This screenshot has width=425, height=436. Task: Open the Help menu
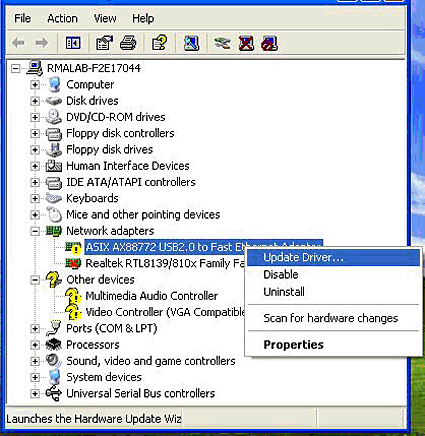143,18
